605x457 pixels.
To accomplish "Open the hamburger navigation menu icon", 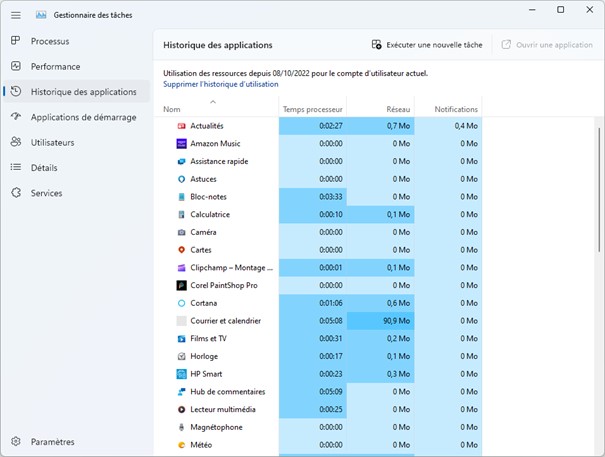I will coord(15,15).
